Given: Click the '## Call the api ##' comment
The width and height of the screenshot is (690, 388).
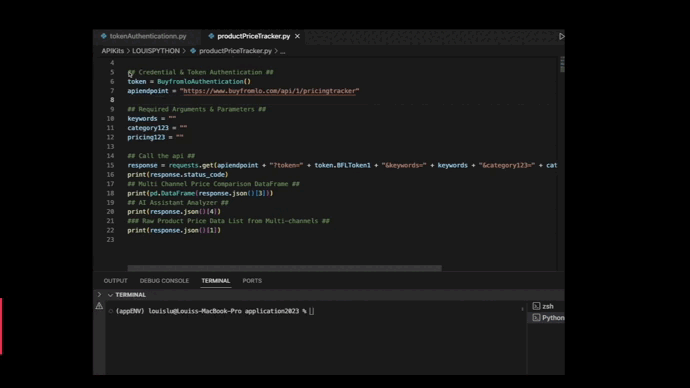Looking at the screenshot, I should coord(161,156).
